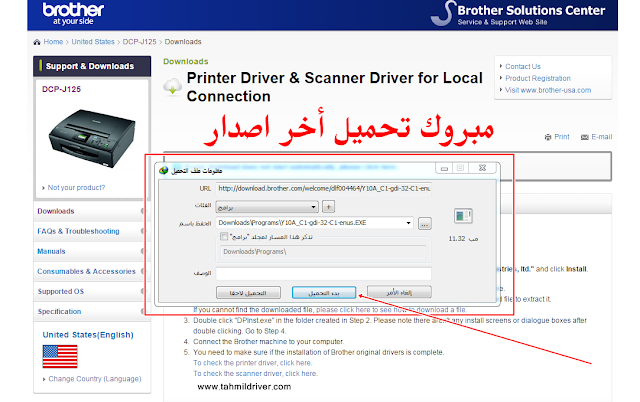This screenshot has height=402, width=640.
Task: Visit www.brother-usa.com link
Action: pyautogui.click(x=548, y=90)
